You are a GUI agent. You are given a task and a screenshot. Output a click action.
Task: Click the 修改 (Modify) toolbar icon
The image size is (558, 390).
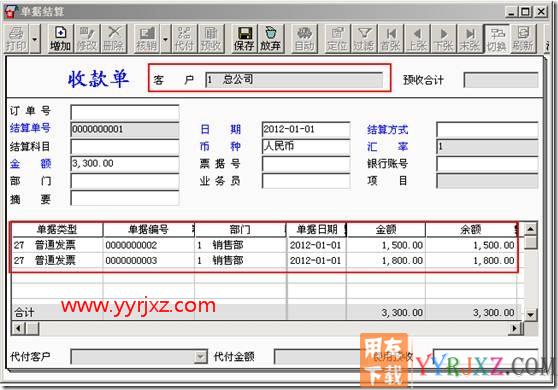[87, 39]
